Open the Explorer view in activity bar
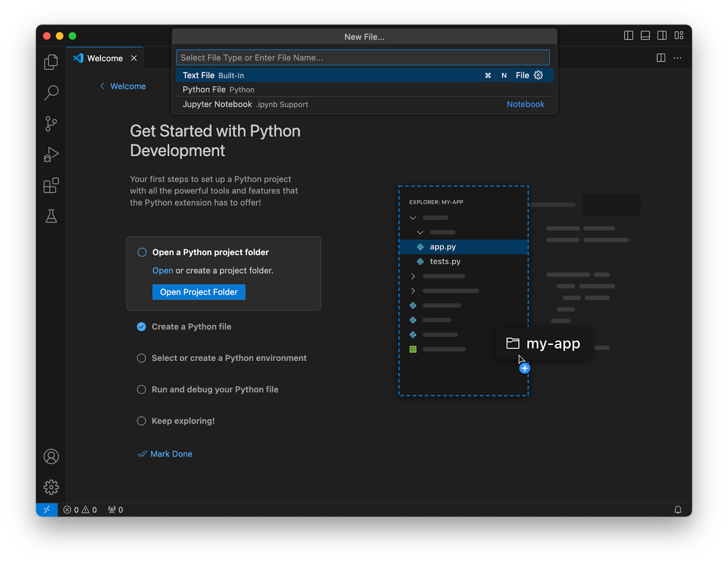The image size is (728, 564). click(51, 62)
